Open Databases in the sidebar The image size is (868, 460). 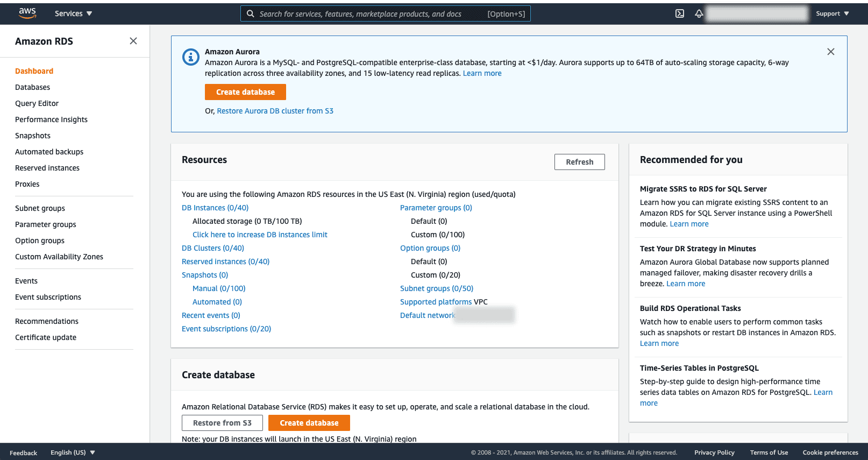(32, 87)
